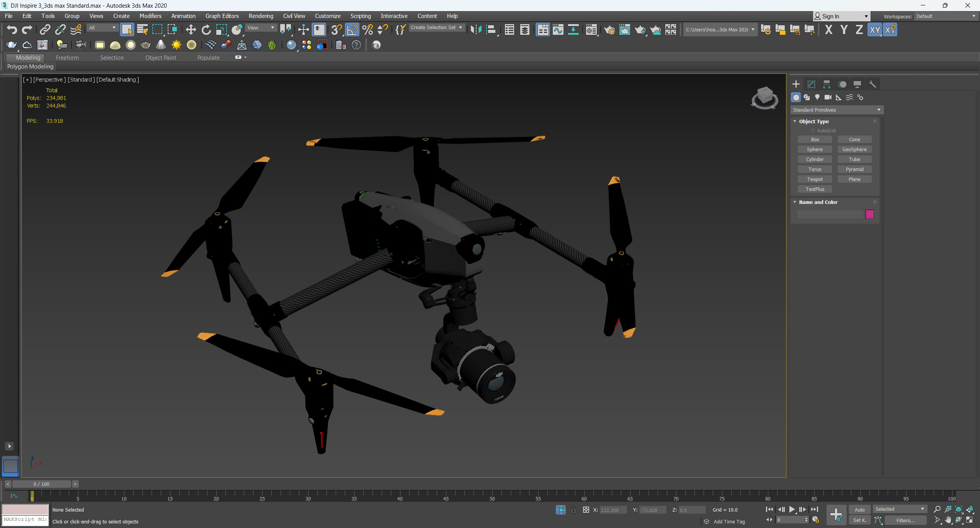The width and height of the screenshot is (980, 528).
Task: Open the Curve Editor icon
Action: [558, 29]
